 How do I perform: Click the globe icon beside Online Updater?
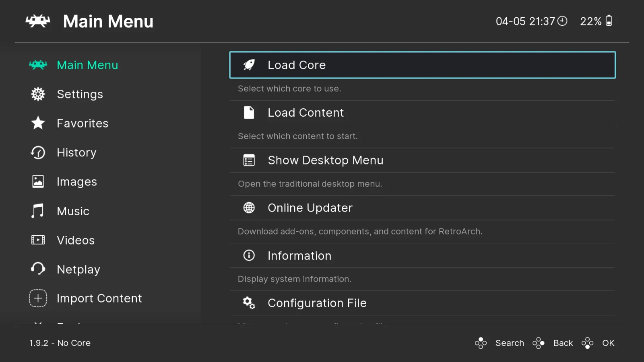coord(249,208)
